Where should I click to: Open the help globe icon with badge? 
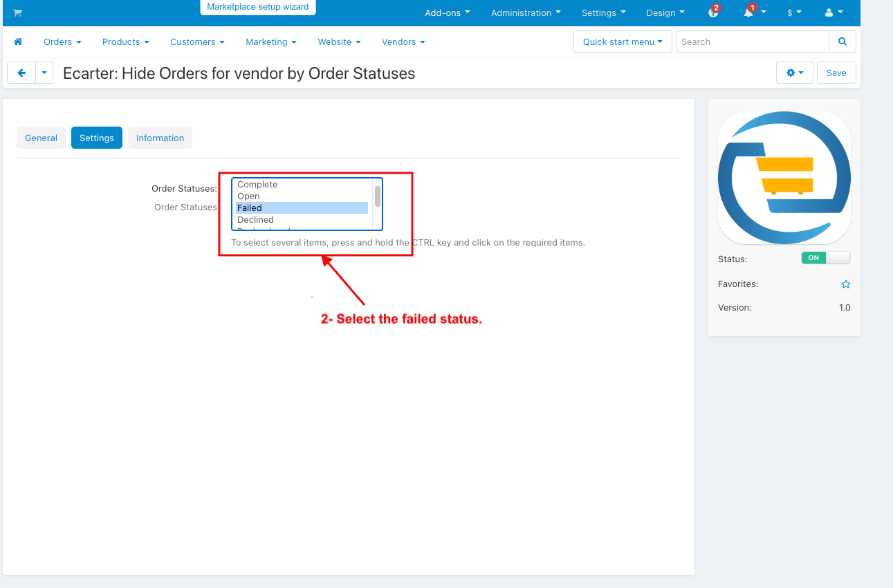714,12
